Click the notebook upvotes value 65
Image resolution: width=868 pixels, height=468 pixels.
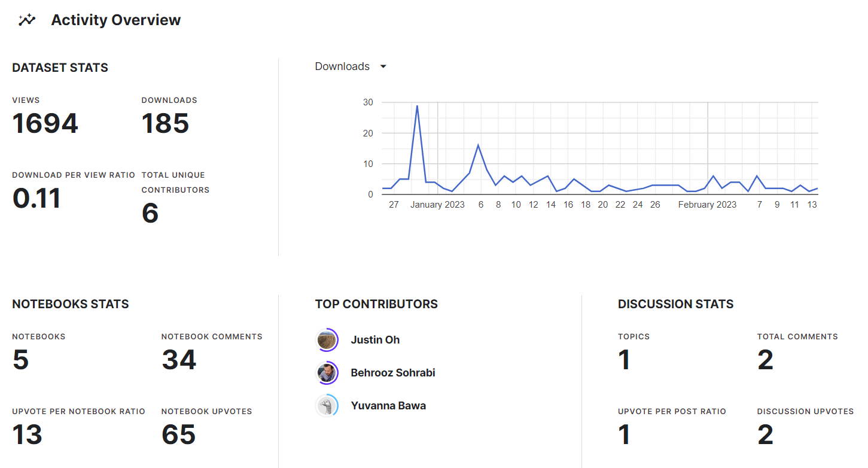[x=179, y=434]
